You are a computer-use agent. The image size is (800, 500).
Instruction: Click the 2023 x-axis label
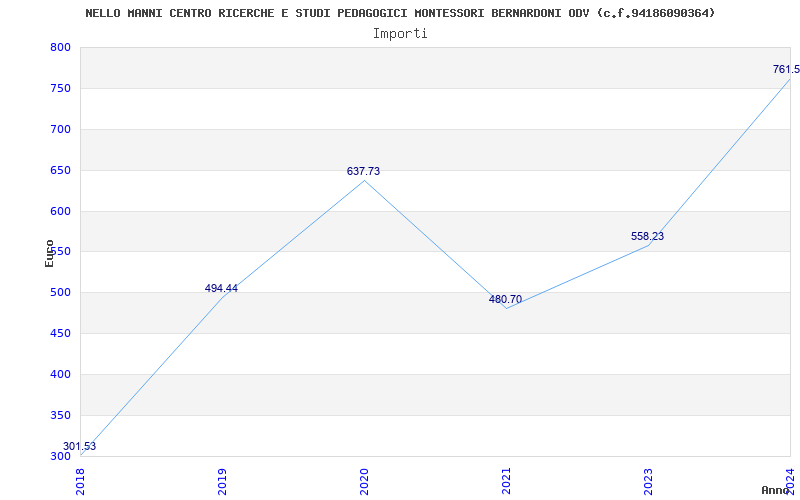(x=648, y=482)
